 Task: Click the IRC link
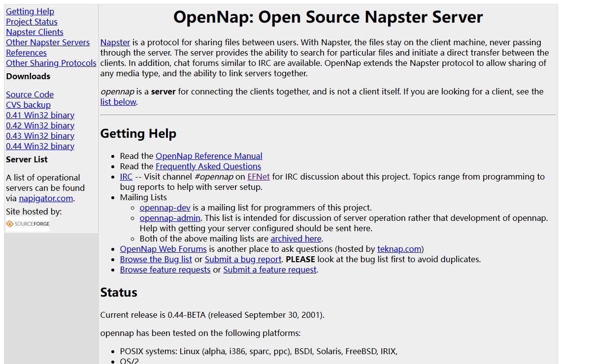point(126,177)
